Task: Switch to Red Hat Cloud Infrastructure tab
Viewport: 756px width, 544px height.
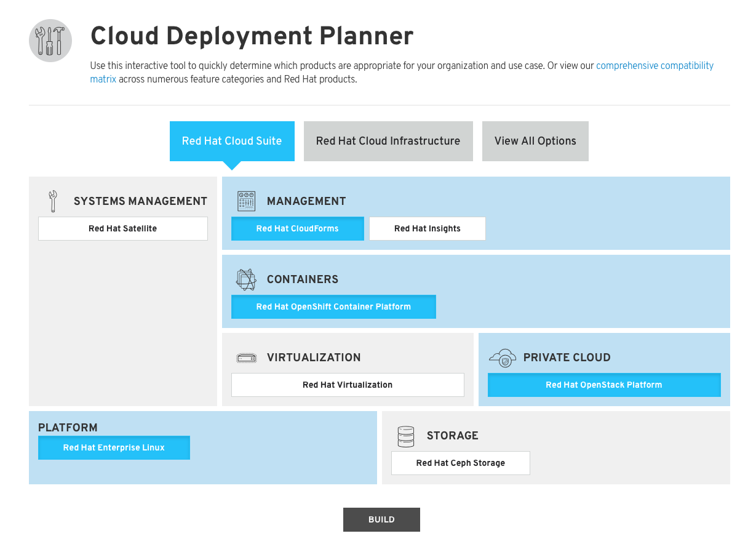Action: pos(388,141)
